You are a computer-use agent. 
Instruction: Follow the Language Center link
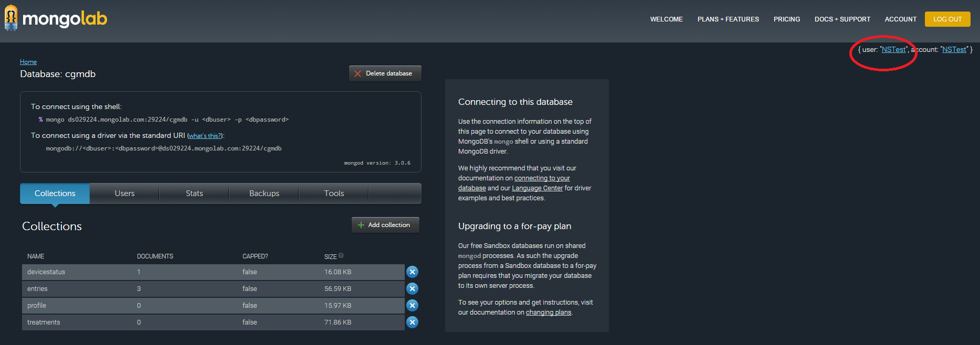point(537,188)
